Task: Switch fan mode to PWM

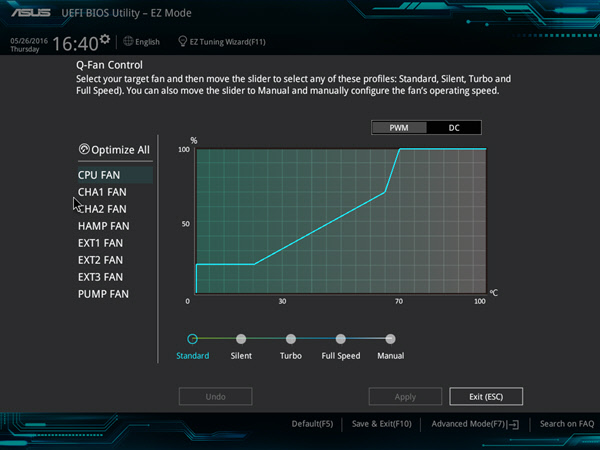Action: [x=399, y=128]
